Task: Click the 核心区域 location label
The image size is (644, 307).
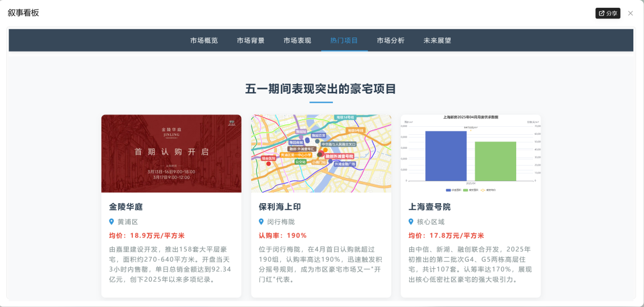Action: [431, 222]
